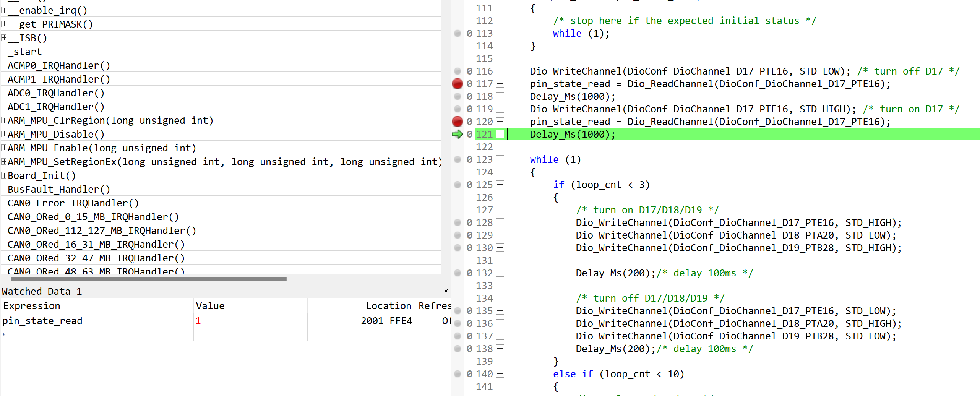This screenshot has width=980, height=396.
Task: Expand the Board_Init() function node
Action: coord(4,175)
